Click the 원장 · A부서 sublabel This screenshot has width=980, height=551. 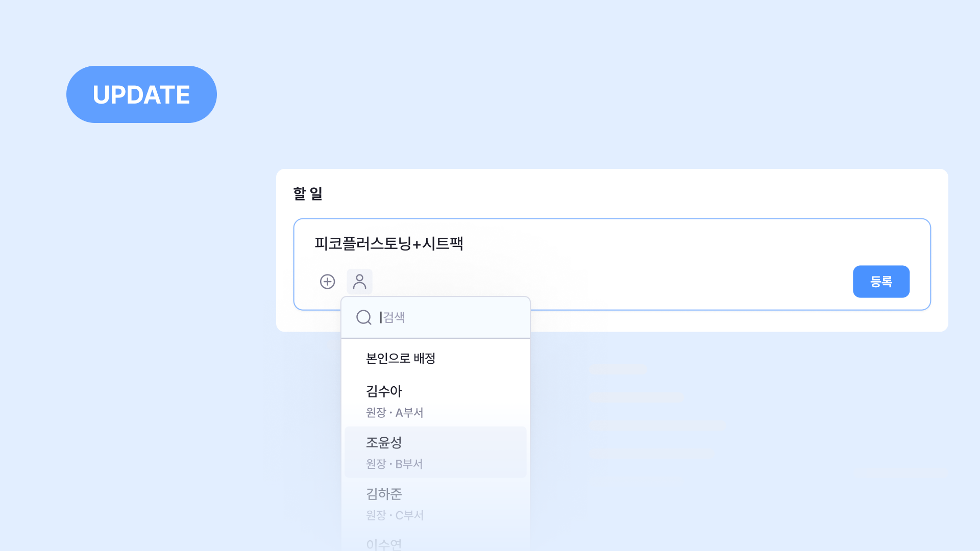pyautogui.click(x=395, y=413)
